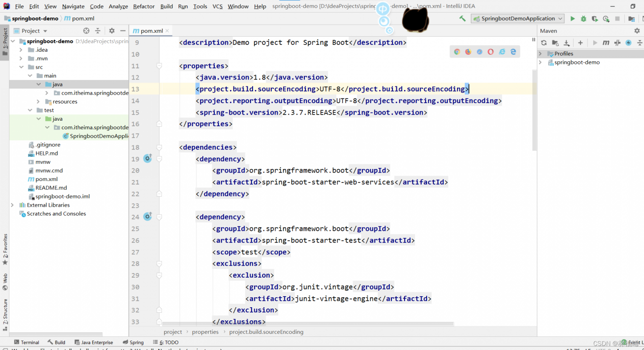Open the SpringbootDemoApplication run configuration dropdown
Viewport: 644px width, 350px height.
[x=517, y=19]
